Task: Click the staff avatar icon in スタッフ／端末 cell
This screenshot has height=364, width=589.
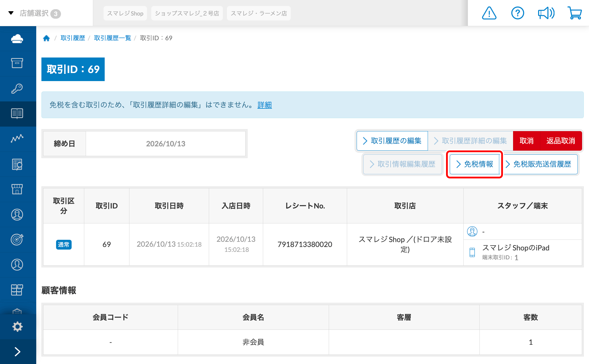Action: click(472, 231)
